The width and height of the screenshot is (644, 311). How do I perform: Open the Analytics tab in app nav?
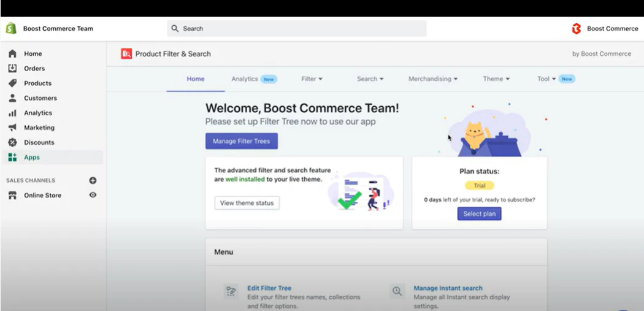(244, 79)
